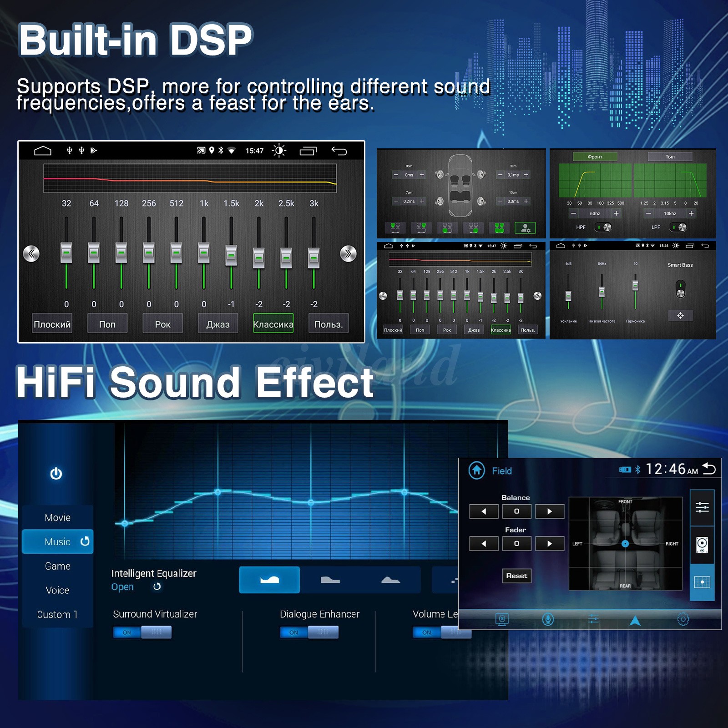Tap the microphone icon in bottom bar

point(548,619)
